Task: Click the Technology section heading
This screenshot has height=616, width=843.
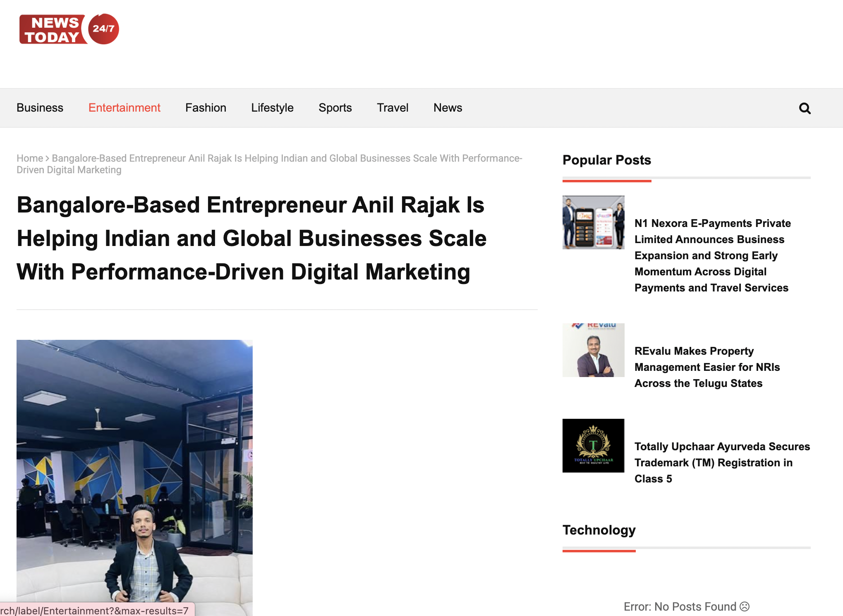Action: [x=599, y=530]
